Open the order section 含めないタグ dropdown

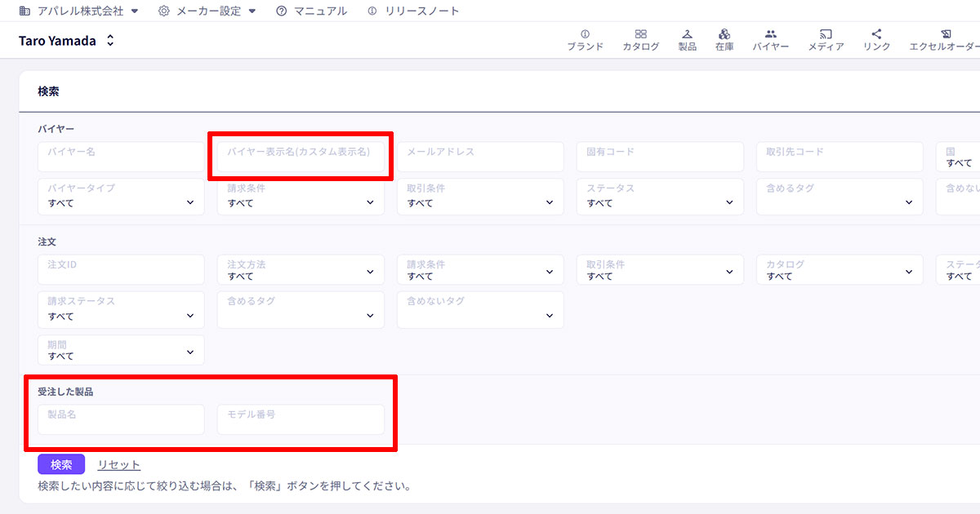(x=480, y=310)
